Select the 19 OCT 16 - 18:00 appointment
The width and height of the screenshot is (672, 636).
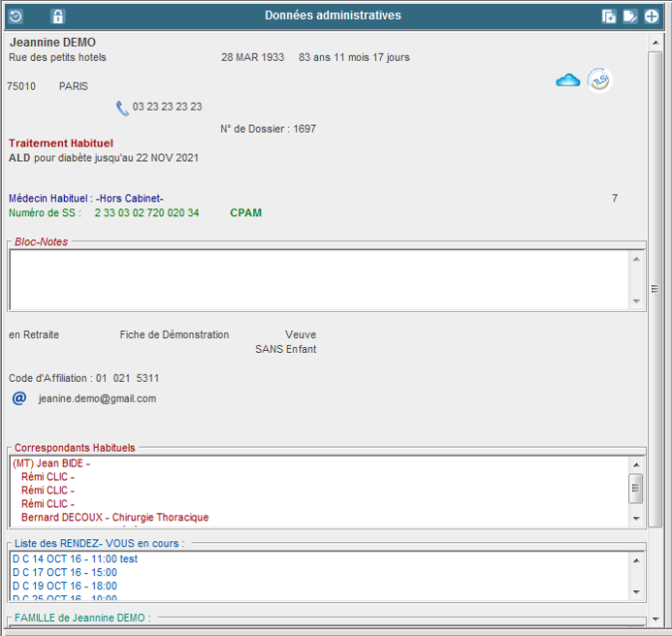click(x=65, y=587)
